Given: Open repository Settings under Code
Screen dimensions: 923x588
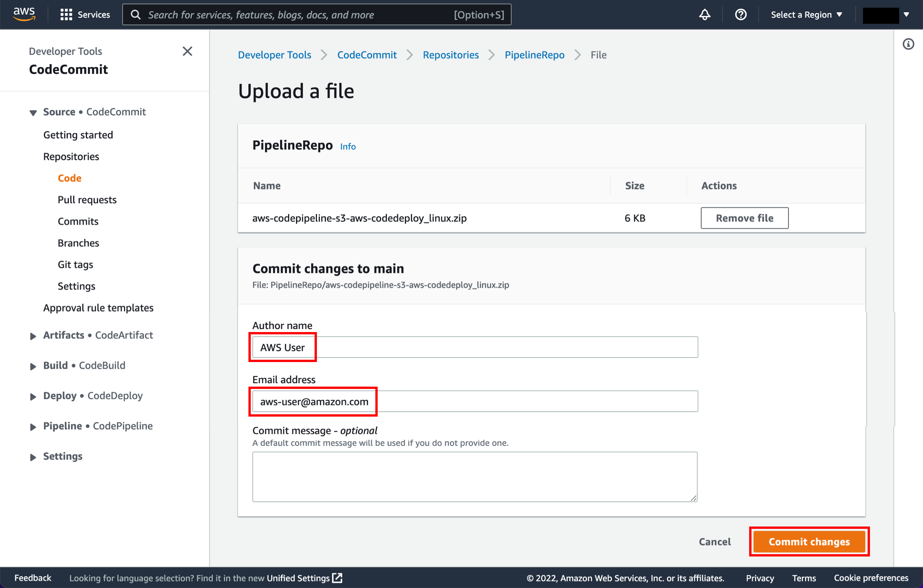Looking at the screenshot, I should pyautogui.click(x=77, y=286).
